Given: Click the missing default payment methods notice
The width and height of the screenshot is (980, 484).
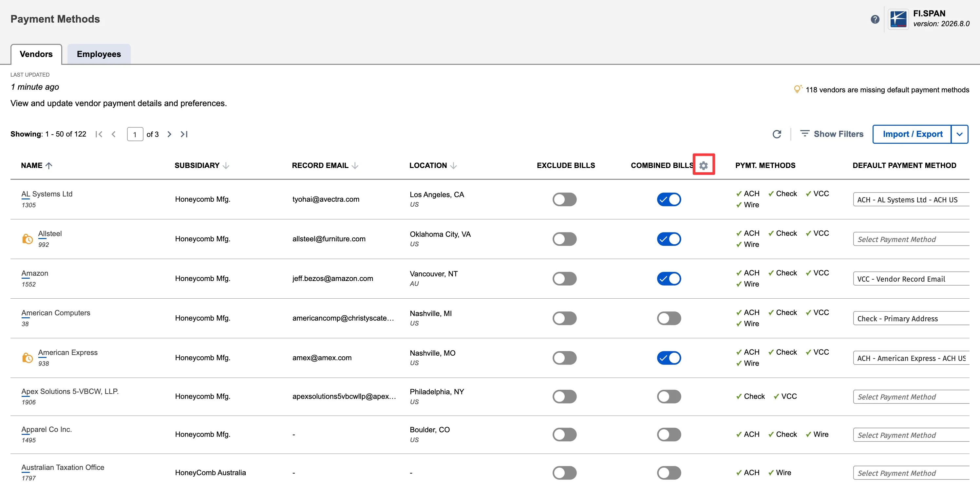Looking at the screenshot, I should [887, 90].
